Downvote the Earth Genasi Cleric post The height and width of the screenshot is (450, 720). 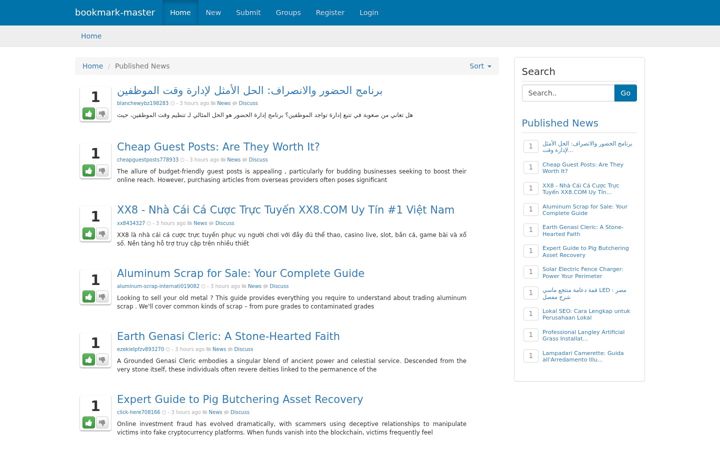click(102, 360)
